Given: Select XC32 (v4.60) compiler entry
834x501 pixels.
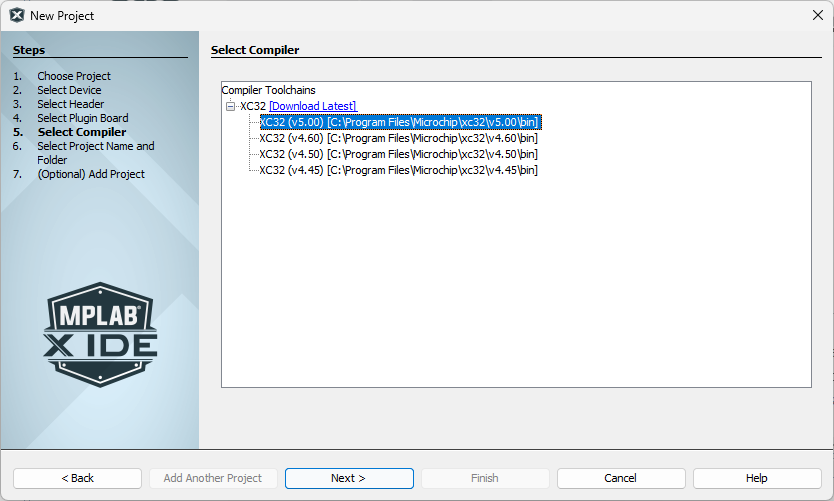Looking at the screenshot, I should [x=398, y=138].
